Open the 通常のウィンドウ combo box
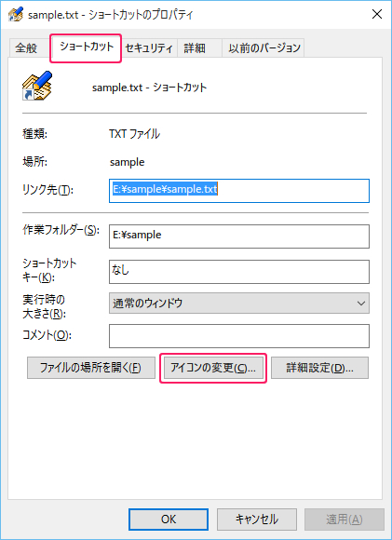This screenshot has height=540, width=392. point(239,304)
